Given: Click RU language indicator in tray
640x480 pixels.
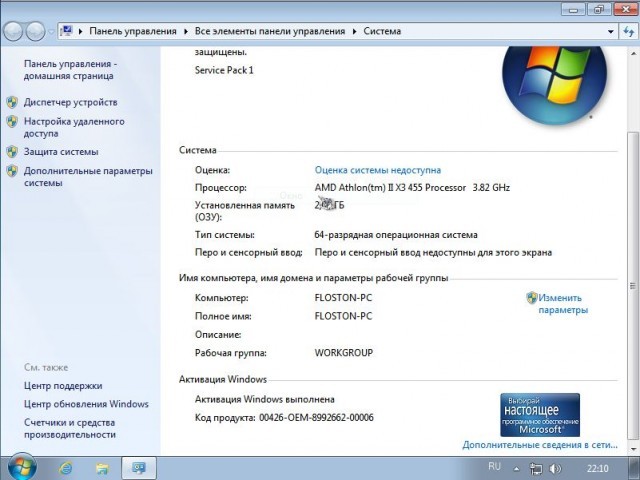Looking at the screenshot, I should tap(494, 466).
